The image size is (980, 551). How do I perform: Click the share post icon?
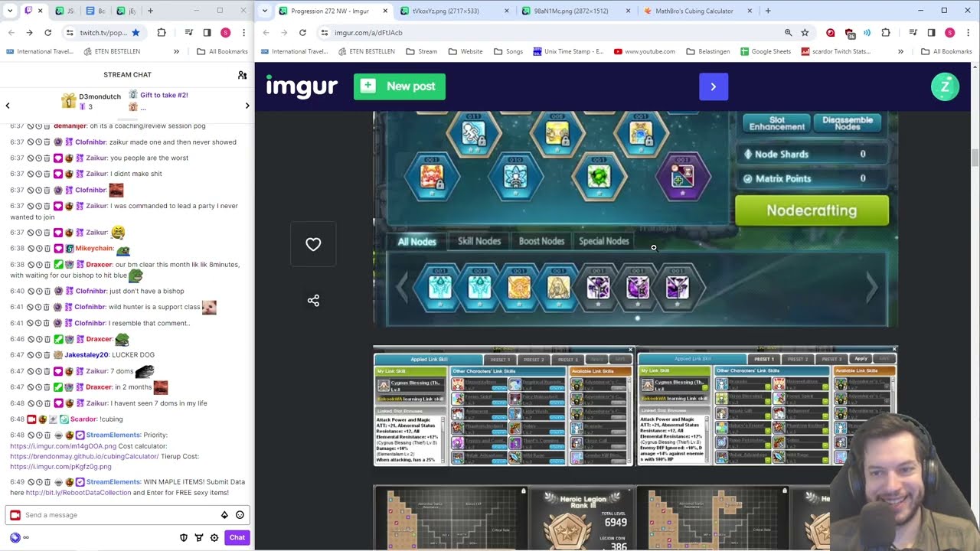(313, 301)
